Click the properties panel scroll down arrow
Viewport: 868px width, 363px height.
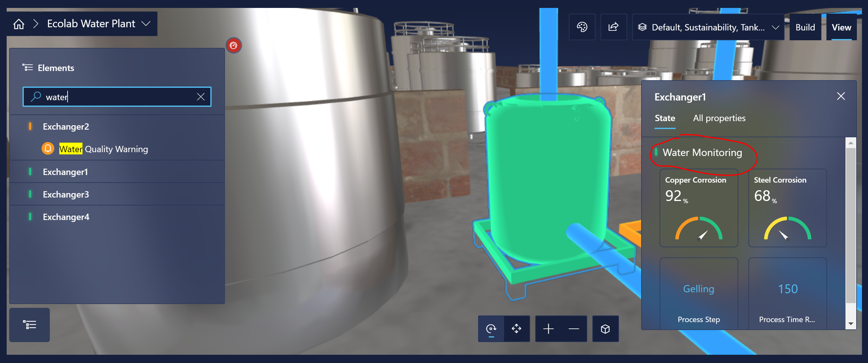point(851,323)
